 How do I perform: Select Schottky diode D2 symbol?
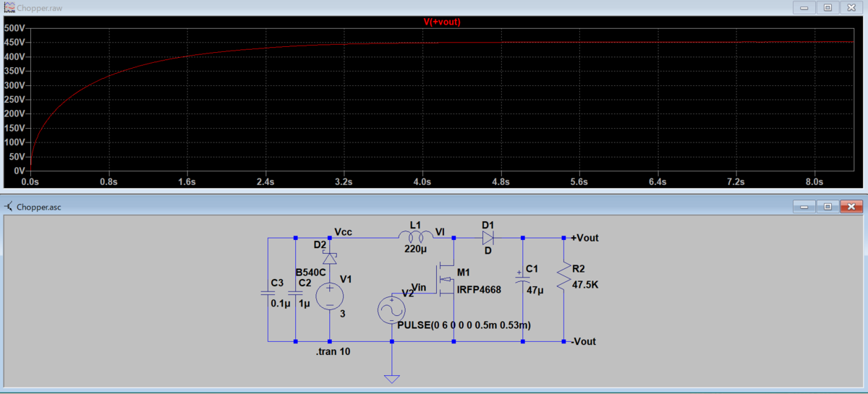[x=330, y=257]
